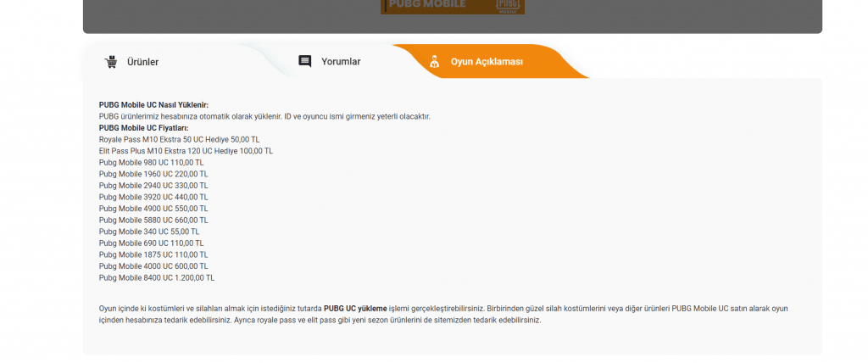Click the person icon in Oyun Açıklaması tab
Image resolution: width=868 pixels, height=363 pixels.
click(434, 61)
